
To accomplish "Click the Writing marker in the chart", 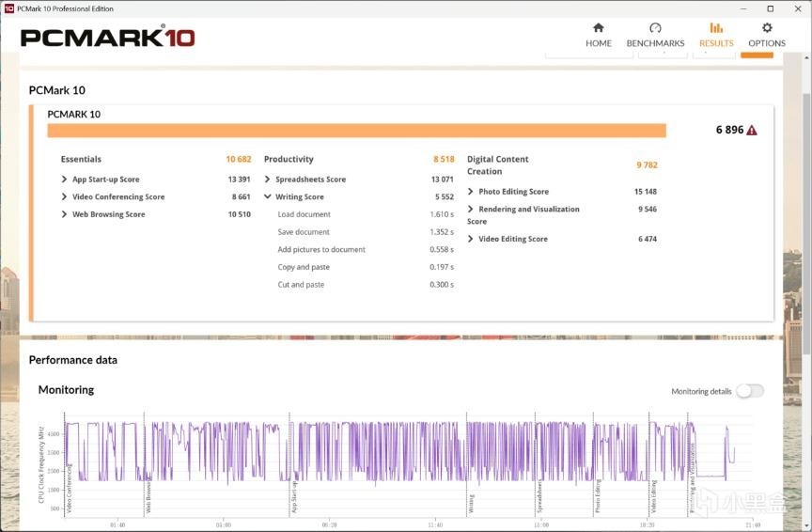I will tap(471, 504).
